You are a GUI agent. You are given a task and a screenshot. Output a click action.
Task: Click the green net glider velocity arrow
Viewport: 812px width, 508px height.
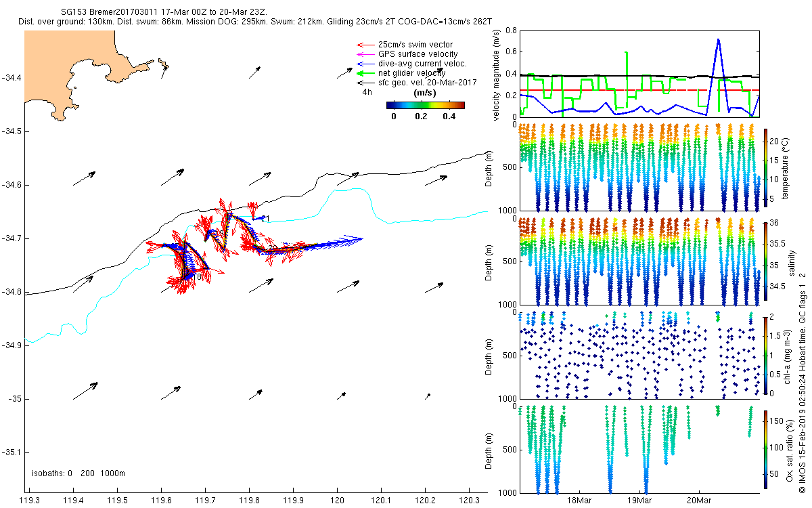click(x=365, y=72)
